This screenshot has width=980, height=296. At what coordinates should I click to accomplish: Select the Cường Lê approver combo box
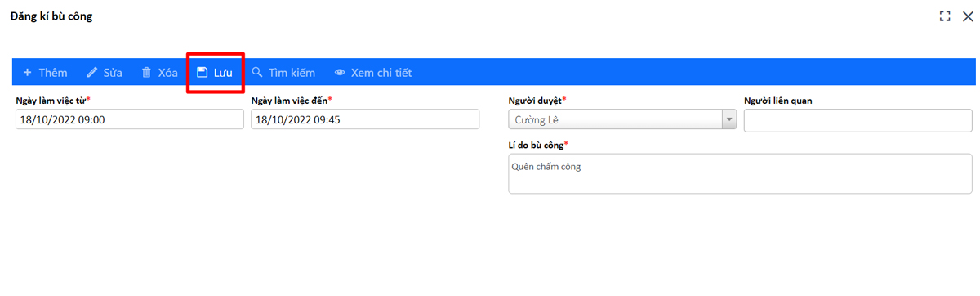[x=622, y=120]
